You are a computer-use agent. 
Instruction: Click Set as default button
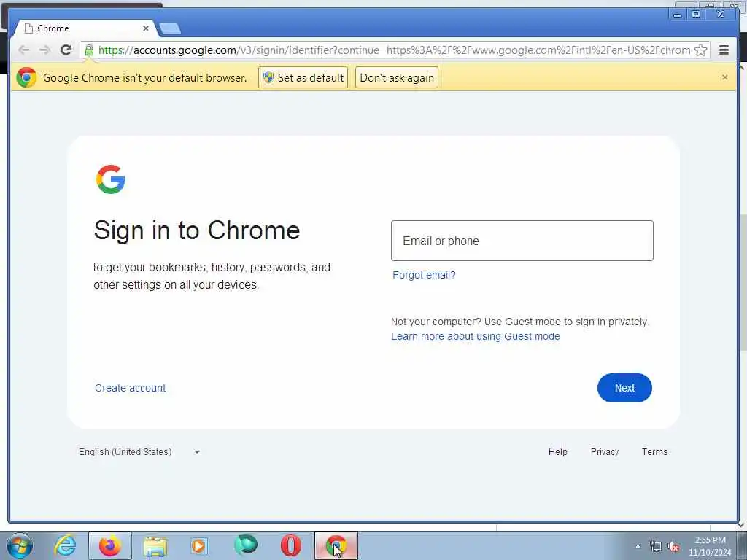click(x=303, y=77)
